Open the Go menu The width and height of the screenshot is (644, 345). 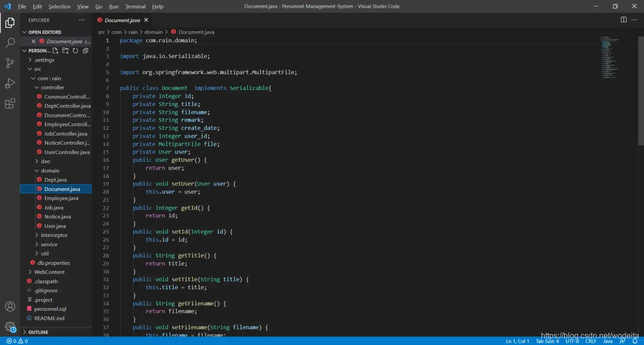point(99,6)
